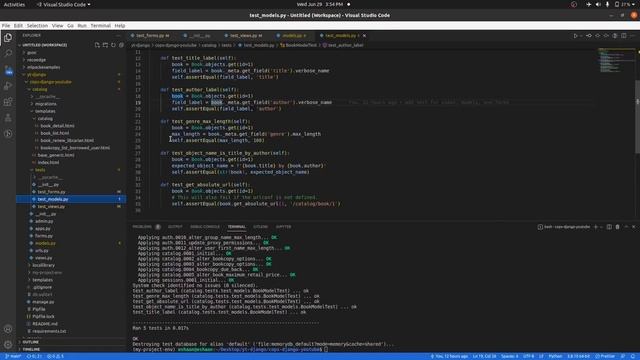640x360 pixels.
Task: Open launch profile dropdown next to terminal plus
Action: [601, 227]
